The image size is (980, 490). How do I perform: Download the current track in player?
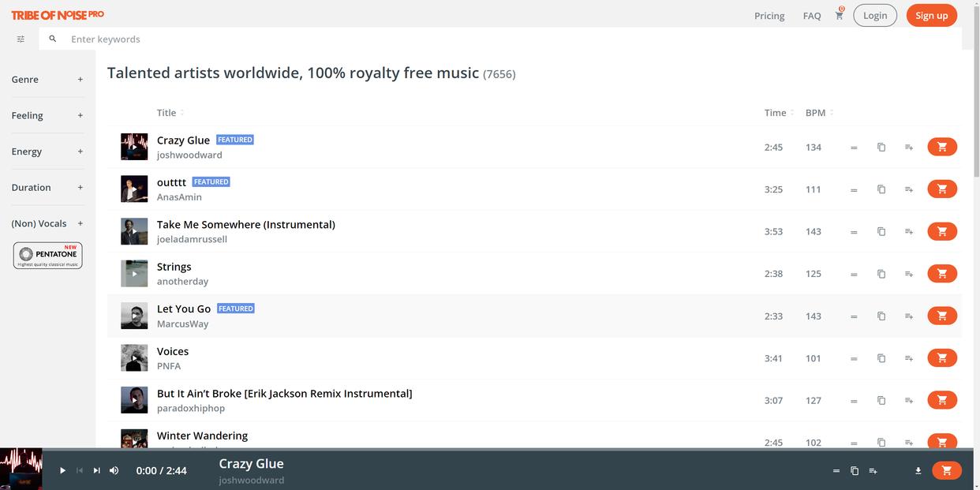(918, 471)
